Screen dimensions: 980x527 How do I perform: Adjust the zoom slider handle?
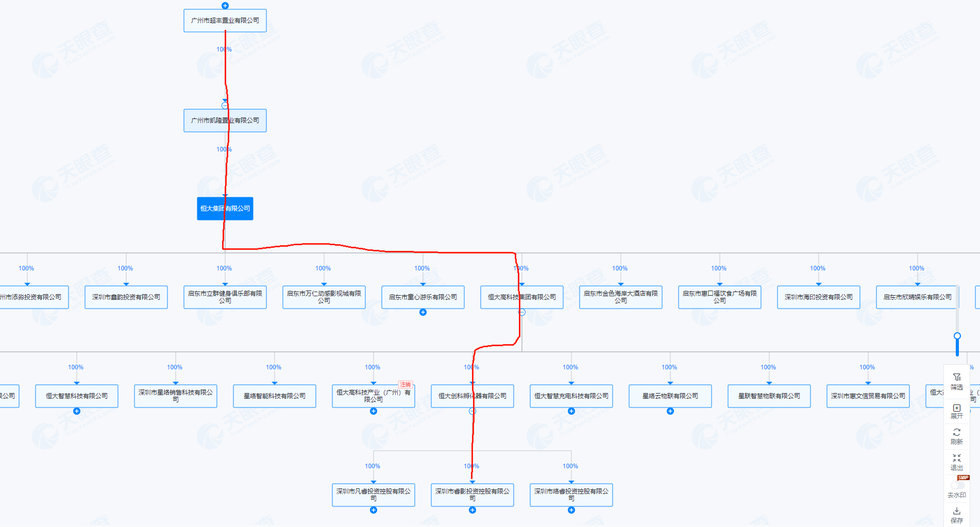point(957,336)
